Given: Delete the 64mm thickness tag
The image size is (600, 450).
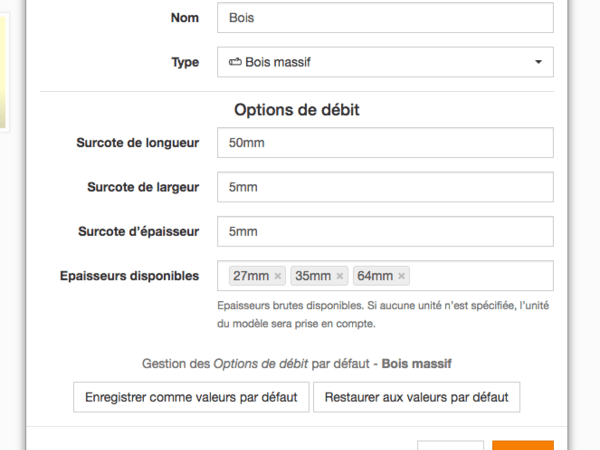Looking at the screenshot, I should (402, 276).
